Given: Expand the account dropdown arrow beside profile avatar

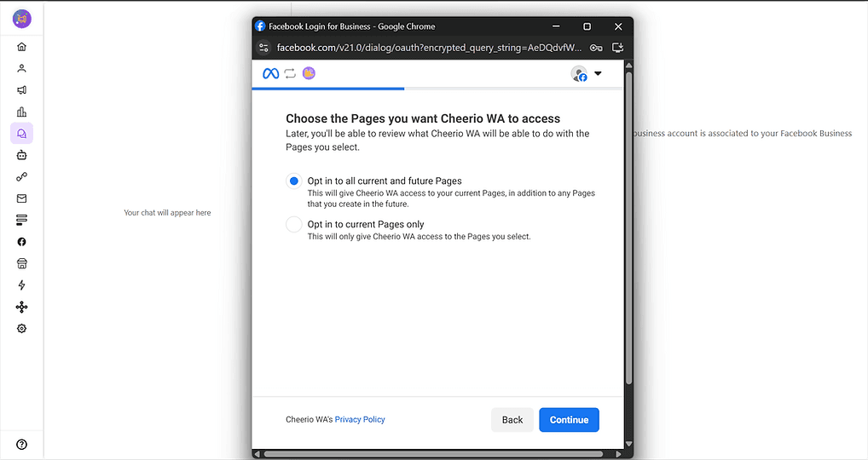Looking at the screenshot, I should pyautogui.click(x=598, y=73).
